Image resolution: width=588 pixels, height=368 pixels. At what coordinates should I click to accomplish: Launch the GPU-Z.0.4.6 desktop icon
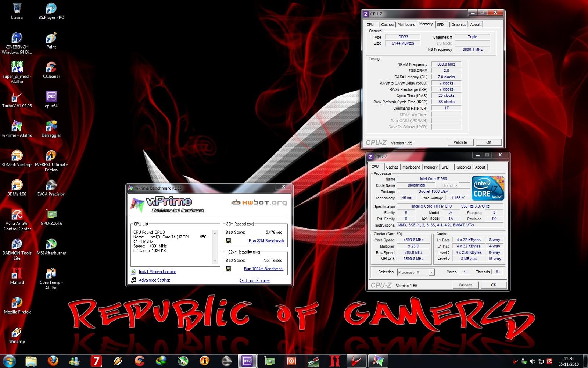(x=51, y=217)
